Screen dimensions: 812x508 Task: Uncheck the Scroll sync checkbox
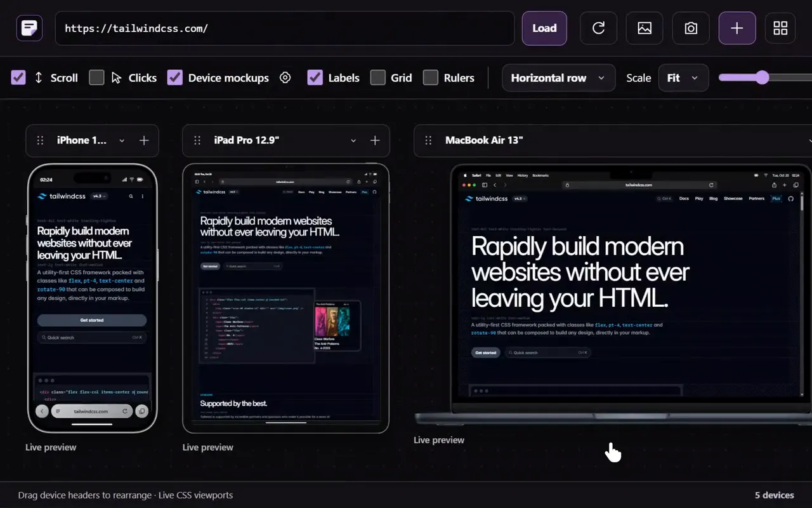[18, 77]
